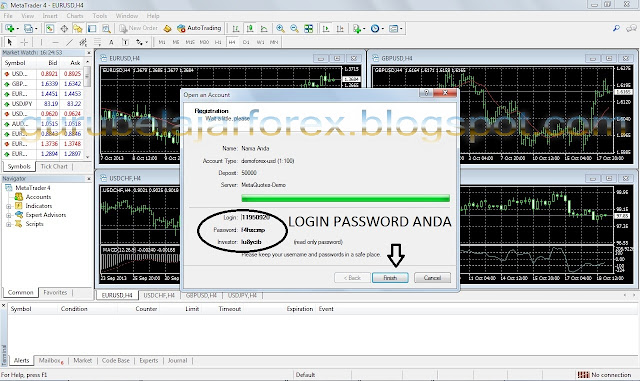The width and height of the screenshot is (640, 381).
Task: Click the Cancel button in dialog
Action: point(432,278)
